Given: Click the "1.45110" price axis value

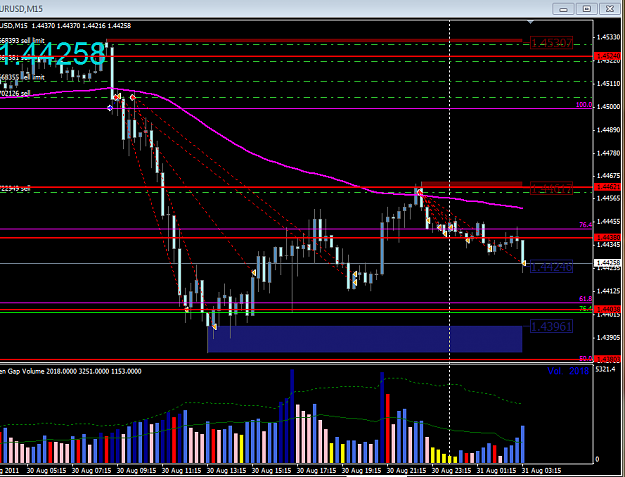Looking at the screenshot, I should point(607,83).
